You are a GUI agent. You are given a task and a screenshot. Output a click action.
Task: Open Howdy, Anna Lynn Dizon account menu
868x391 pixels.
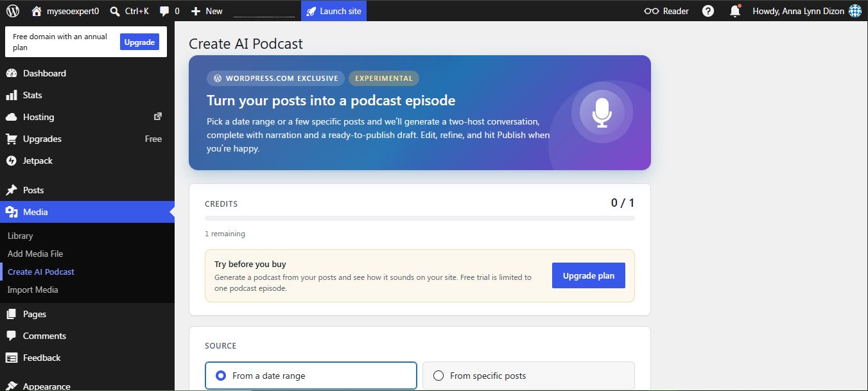pyautogui.click(x=806, y=11)
